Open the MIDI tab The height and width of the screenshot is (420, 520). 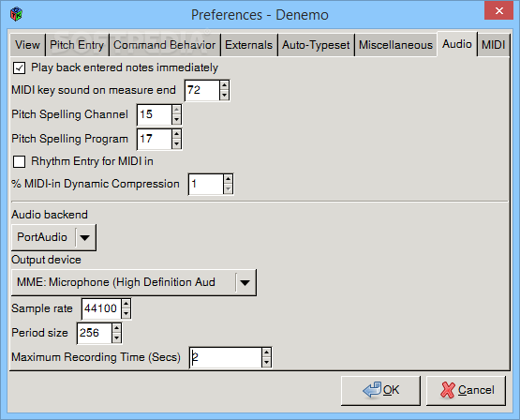coord(493,45)
